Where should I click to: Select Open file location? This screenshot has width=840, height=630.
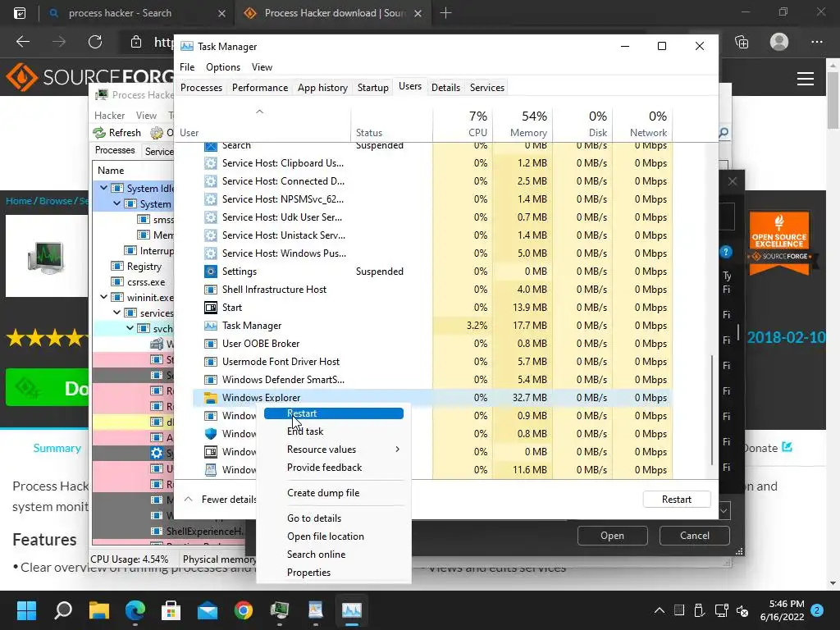click(x=325, y=536)
